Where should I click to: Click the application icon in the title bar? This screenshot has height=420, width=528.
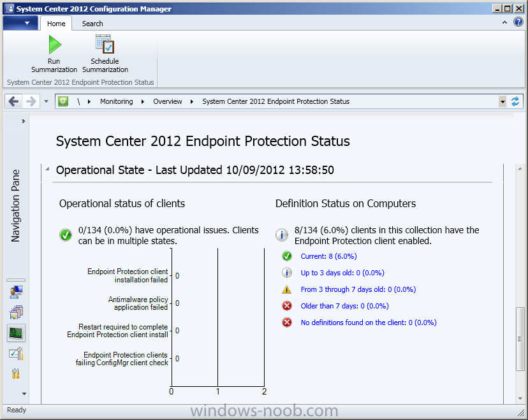click(x=10, y=8)
